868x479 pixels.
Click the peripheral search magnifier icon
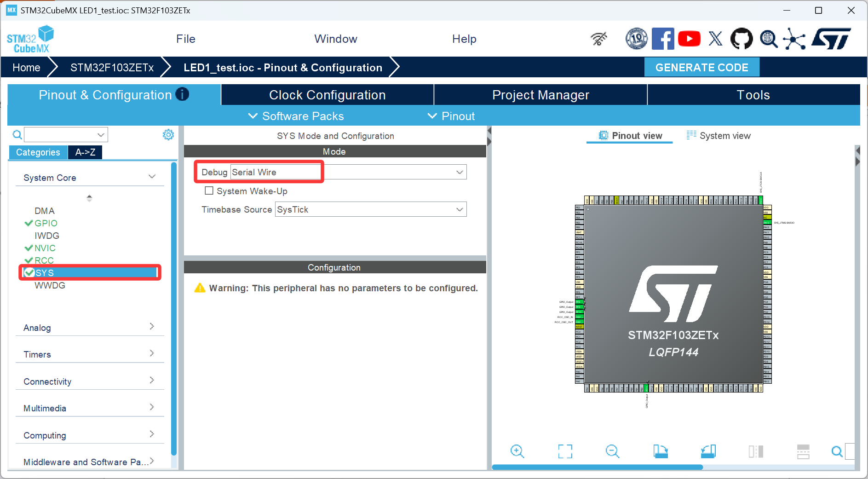(x=17, y=134)
